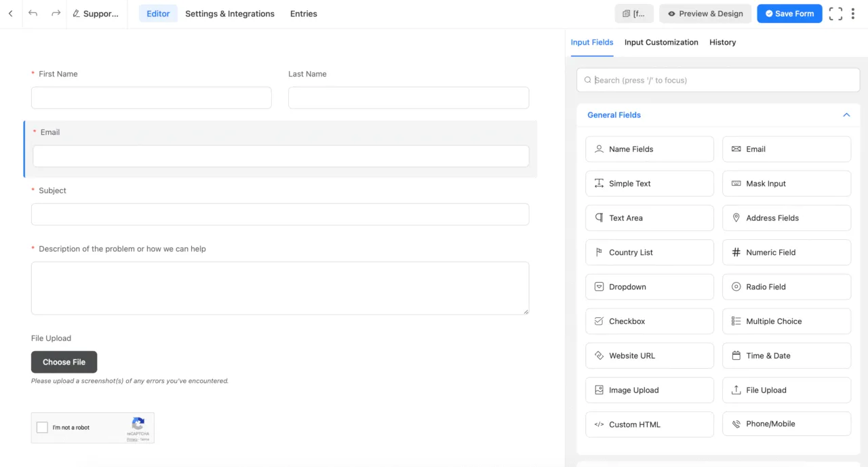This screenshot has width=868, height=467.
Task: Add Custom HTML field element
Action: (650, 424)
